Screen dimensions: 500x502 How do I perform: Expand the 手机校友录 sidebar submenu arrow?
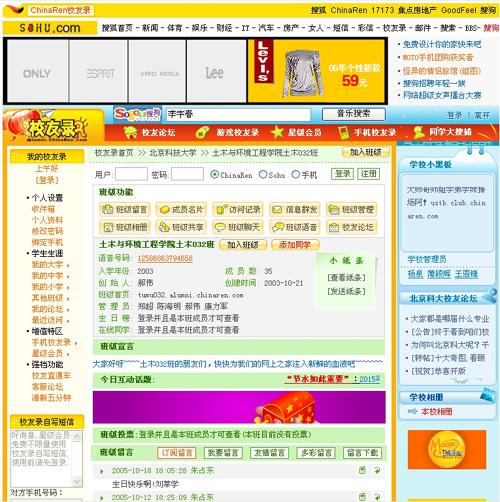click(76, 343)
